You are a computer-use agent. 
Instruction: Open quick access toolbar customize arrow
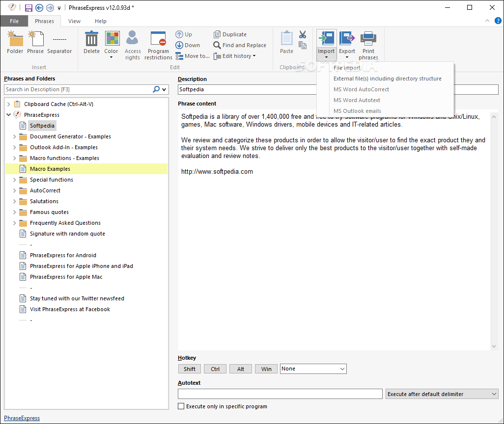click(59, 8)
